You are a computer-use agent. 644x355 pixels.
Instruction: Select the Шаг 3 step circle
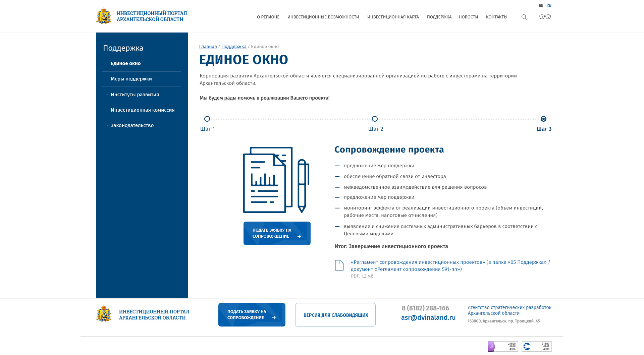[543, 119]
